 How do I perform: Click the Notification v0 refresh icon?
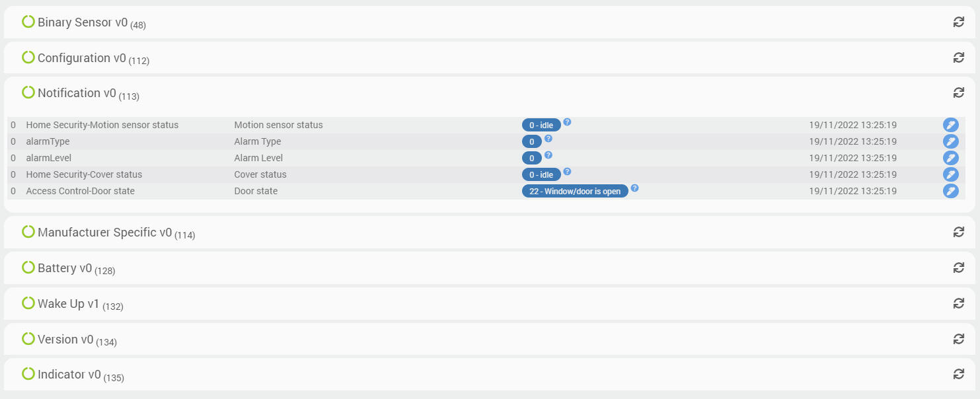pos(958,92)
